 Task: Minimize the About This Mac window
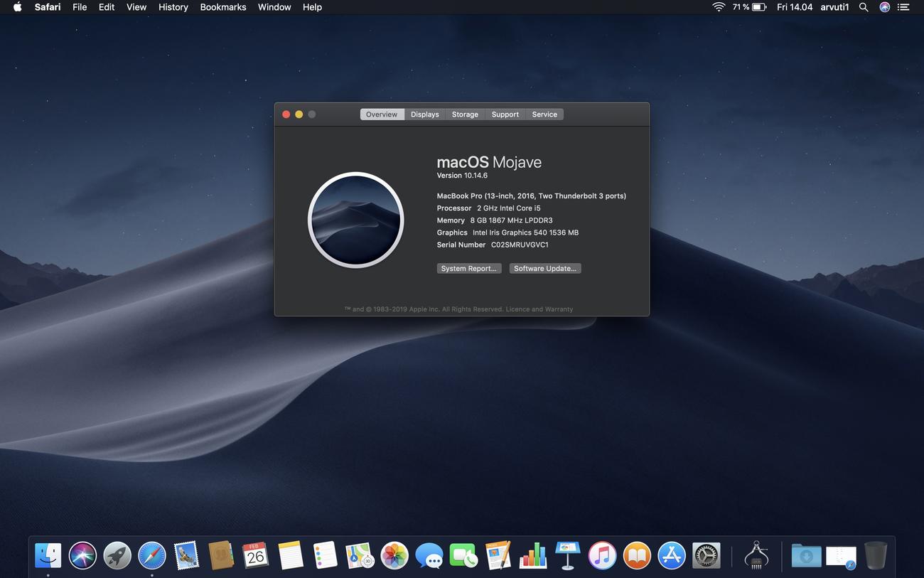299,114
